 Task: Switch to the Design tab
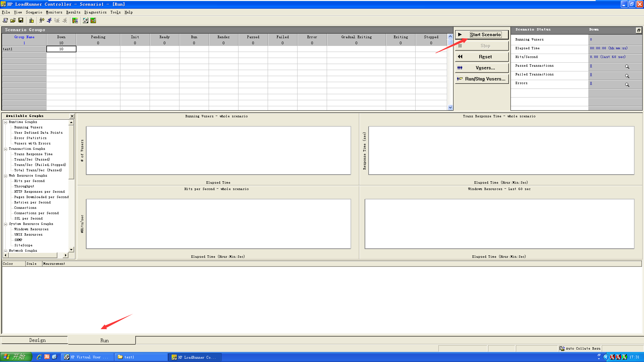[34, 340]
